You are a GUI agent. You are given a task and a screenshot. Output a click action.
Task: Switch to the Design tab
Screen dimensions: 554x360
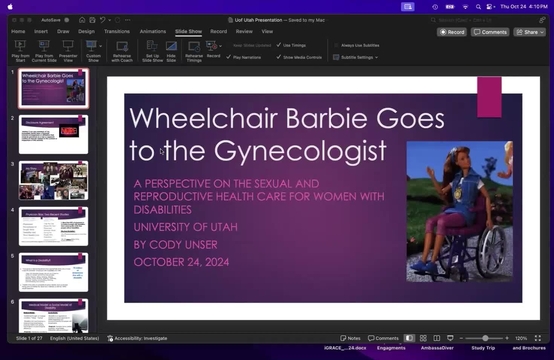[86, 31]
